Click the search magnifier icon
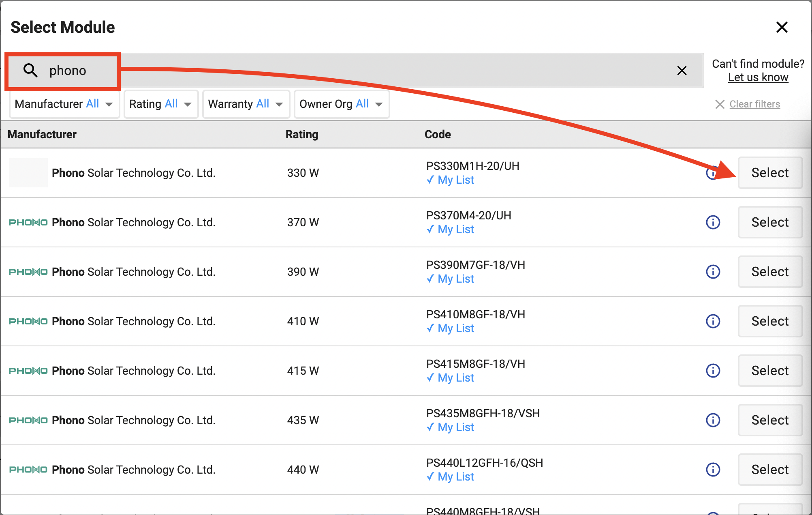Screen dimensions: 812x515 30,70
